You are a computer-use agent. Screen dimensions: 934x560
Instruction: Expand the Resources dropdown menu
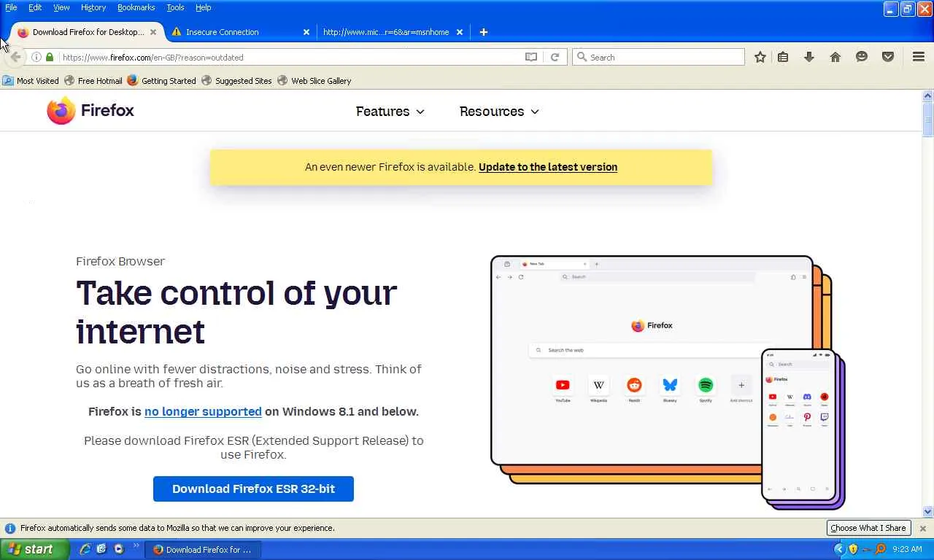499,112
